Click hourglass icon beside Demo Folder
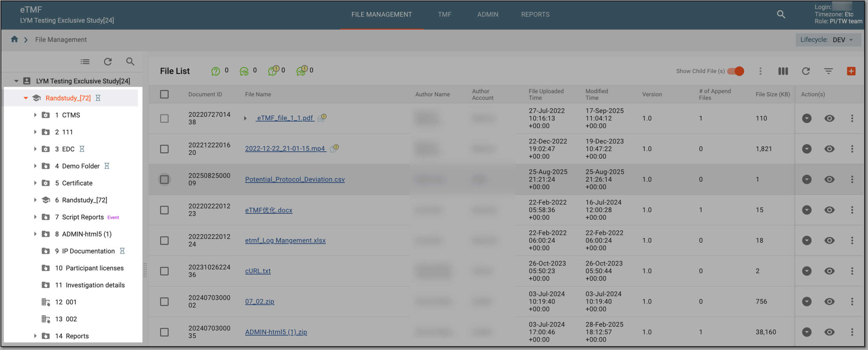This screenshot has height=350, width=868. tap(107, 166)
